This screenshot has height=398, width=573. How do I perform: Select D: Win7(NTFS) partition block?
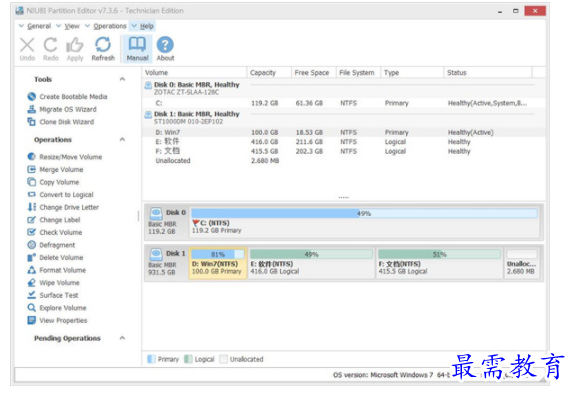[218, 263]
